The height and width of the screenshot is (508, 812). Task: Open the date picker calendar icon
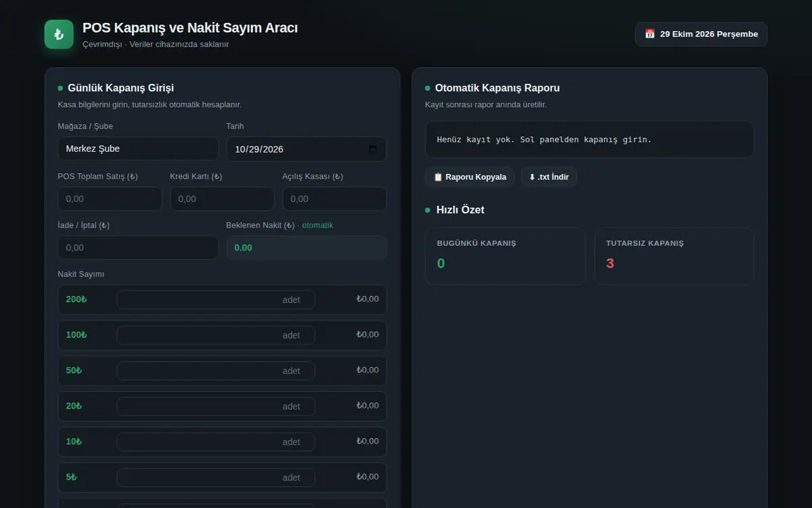point(373,149)
